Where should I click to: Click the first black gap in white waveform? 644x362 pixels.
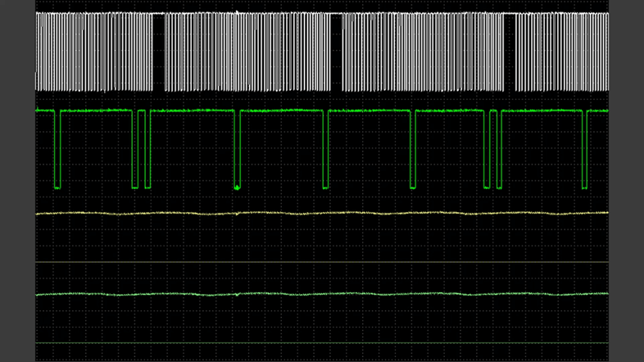(159, 52)
